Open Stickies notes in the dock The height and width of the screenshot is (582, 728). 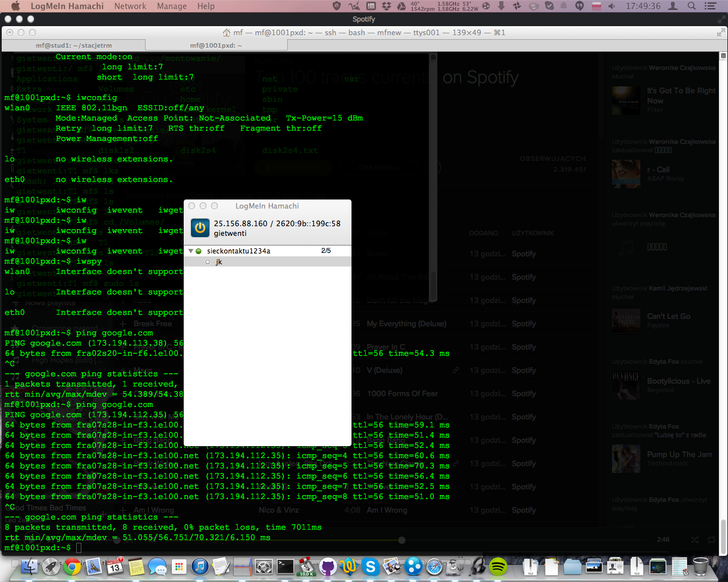coord(136,567)
